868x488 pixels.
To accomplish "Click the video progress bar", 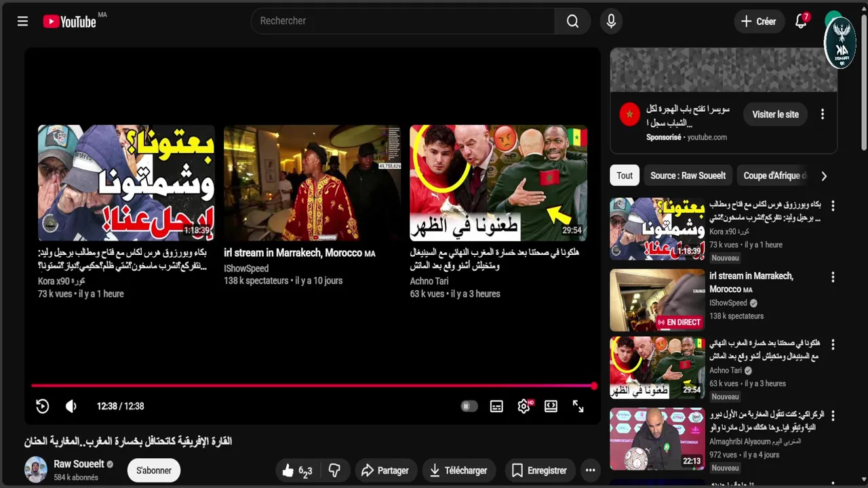I will coord(312,386).
